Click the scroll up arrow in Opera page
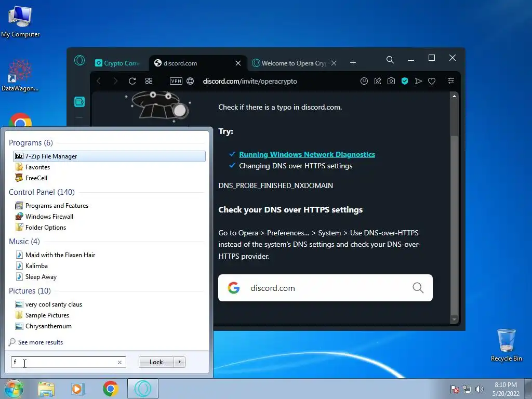Screen dimensions: 532x399 [454, 96]
